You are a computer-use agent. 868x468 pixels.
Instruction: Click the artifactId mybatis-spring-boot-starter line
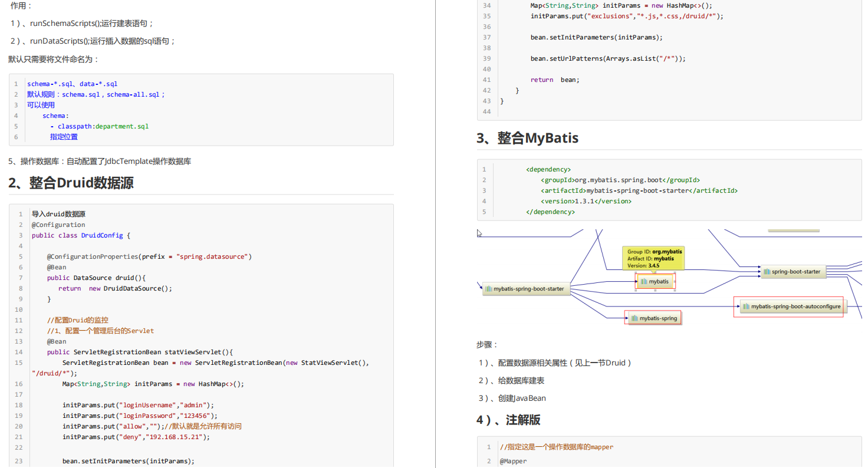639,190
